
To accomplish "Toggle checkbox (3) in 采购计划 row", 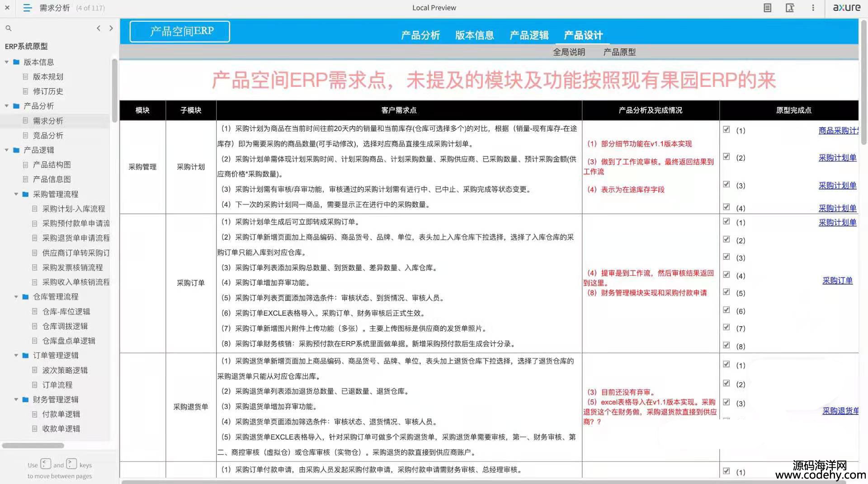I will point(726,184).
